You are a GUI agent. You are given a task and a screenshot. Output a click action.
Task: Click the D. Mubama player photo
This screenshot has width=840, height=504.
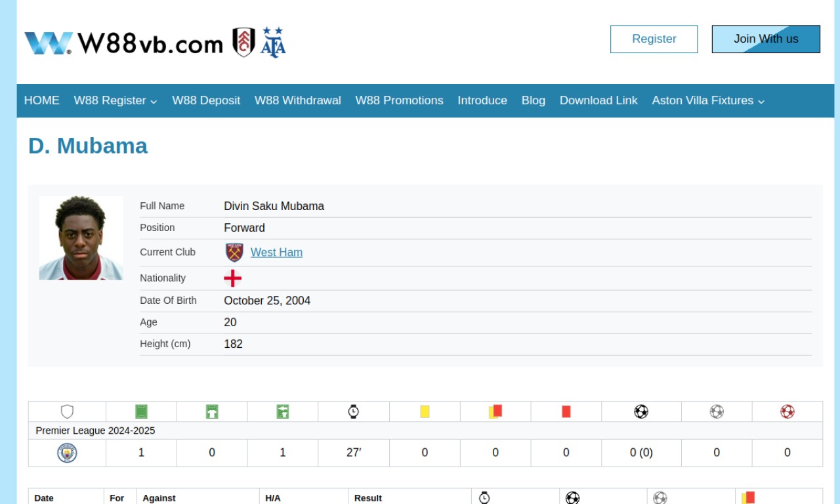click(x=81, y=238)
